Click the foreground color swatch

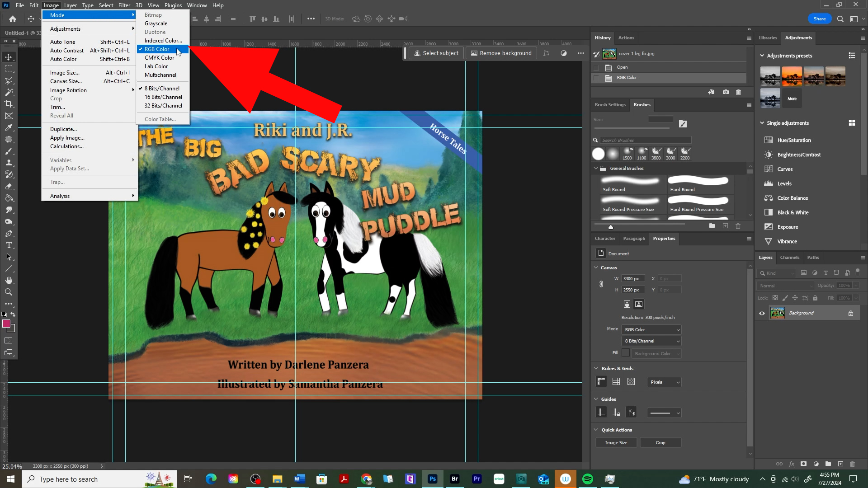(x=6, y=324)
